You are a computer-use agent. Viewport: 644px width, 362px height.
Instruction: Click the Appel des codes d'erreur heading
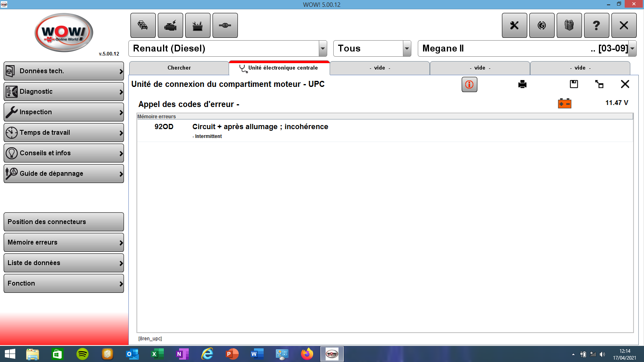(x=189, y=104)
